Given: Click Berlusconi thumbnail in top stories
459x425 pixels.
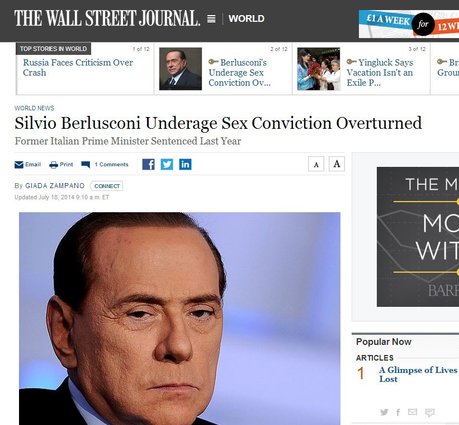Looking at the screenshot, I should (180, 69).
